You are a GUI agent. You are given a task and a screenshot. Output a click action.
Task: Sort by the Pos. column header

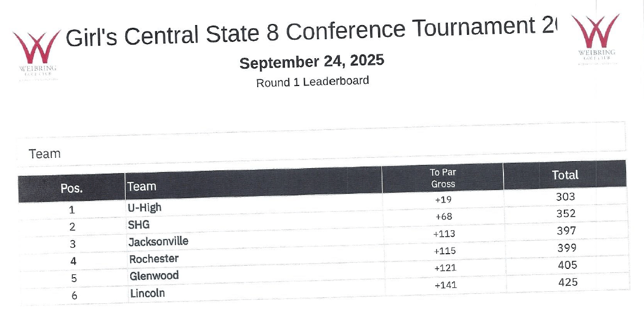pos(71,188)
